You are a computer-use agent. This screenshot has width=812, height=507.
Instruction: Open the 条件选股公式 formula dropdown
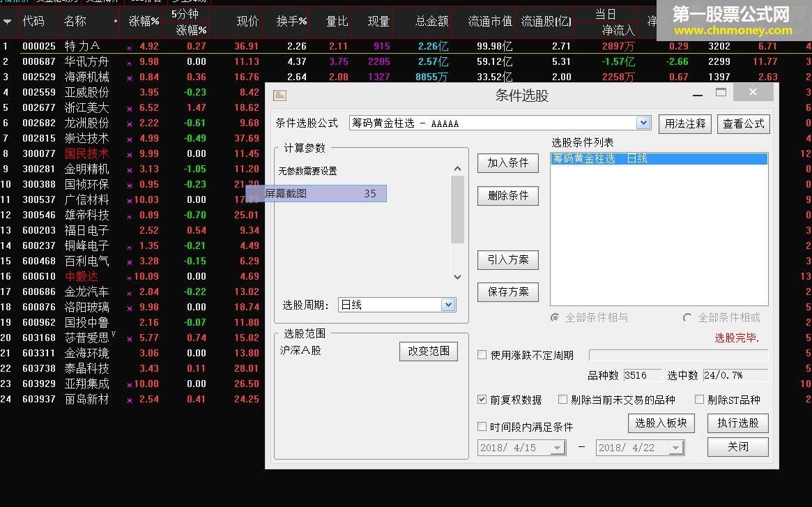click(643, 123)
